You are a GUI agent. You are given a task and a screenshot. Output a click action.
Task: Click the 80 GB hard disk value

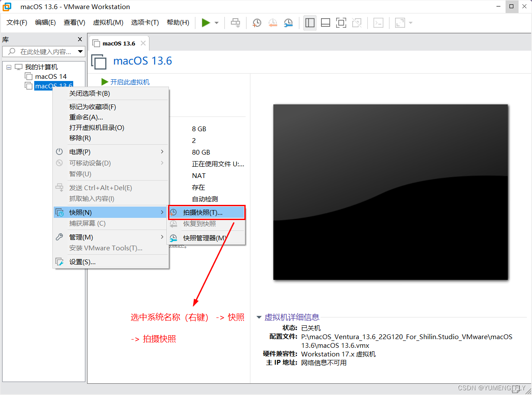point(201,152)
